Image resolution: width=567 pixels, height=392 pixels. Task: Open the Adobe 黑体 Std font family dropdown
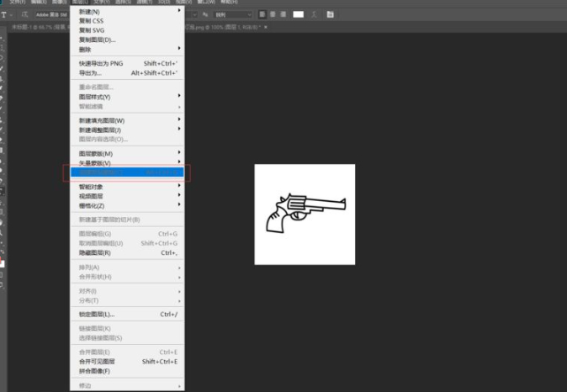[x=51, y=15]
